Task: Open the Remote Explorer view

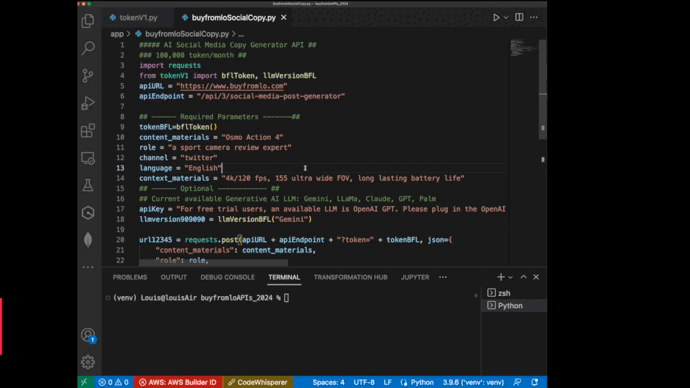Action: [x=88, y=158]
